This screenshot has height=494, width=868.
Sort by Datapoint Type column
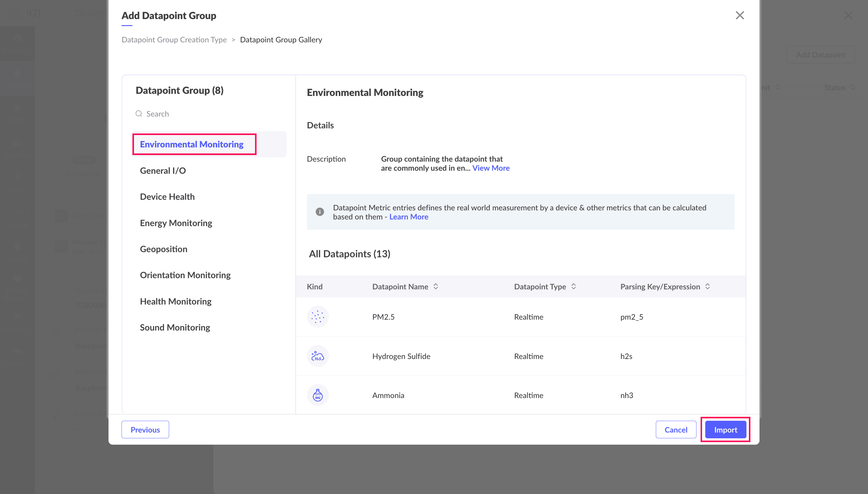(574, 286)
